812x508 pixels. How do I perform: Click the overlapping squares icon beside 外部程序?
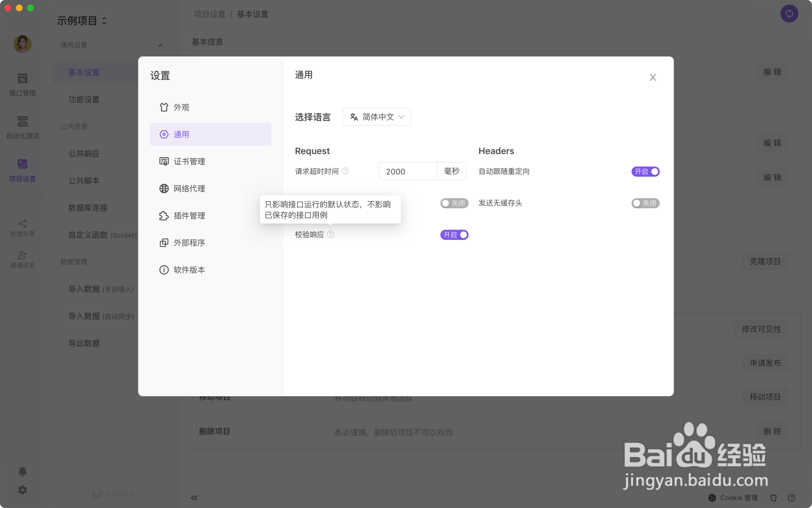point(164,243)
